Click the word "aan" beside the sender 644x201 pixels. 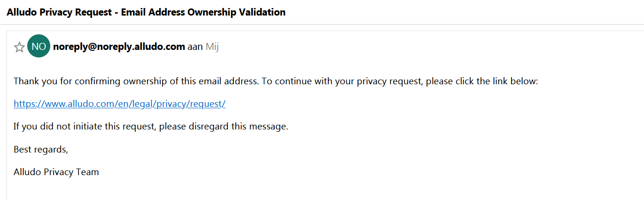pyautogui.click(x=195, y=47)
